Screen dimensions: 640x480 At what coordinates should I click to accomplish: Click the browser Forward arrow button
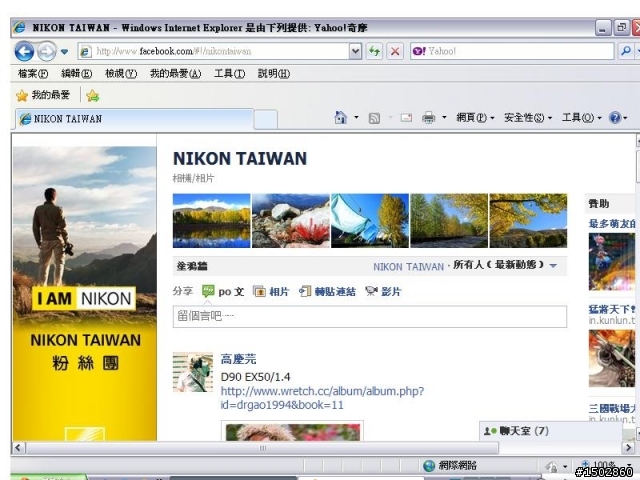47,51
